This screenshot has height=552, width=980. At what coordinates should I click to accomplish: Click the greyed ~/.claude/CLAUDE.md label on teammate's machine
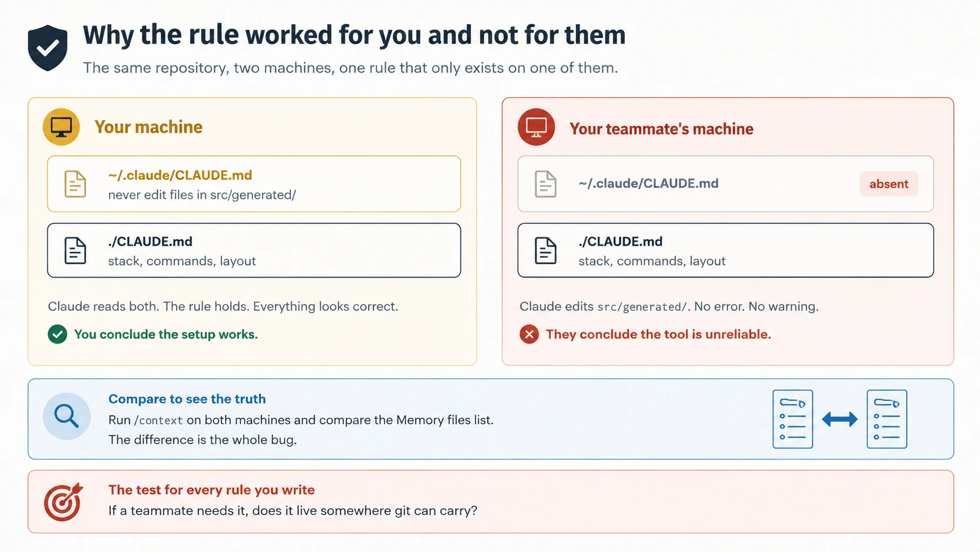click(648, 183)
